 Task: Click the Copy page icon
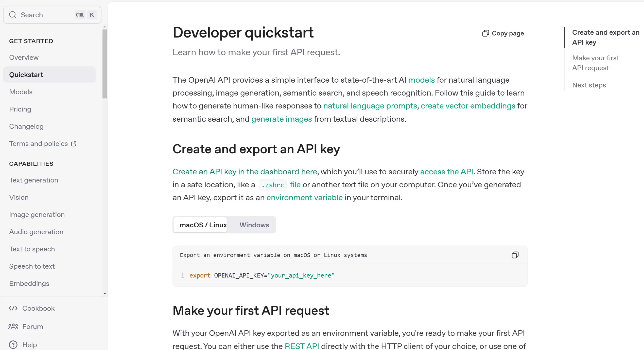tap(485, 33)
